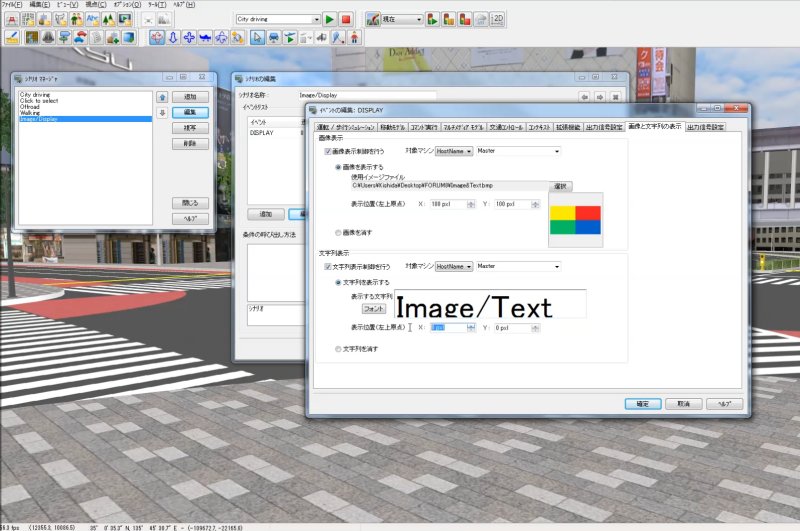800x531 pixels.
Task: Toggle the 文字列表示制御を行う checkbox
Action: click(328, 266)
